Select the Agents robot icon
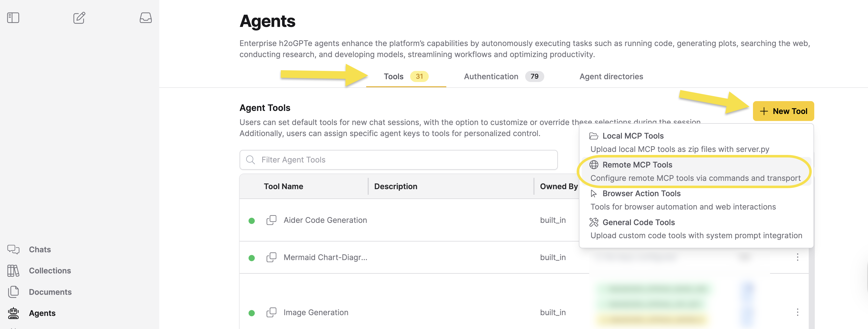Screen dimensions: 868x329 tap(13, 313)
